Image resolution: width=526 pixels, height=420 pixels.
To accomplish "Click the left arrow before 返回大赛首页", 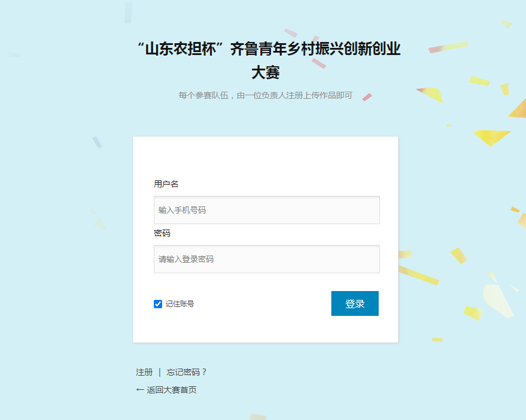I will pos(140,390).
